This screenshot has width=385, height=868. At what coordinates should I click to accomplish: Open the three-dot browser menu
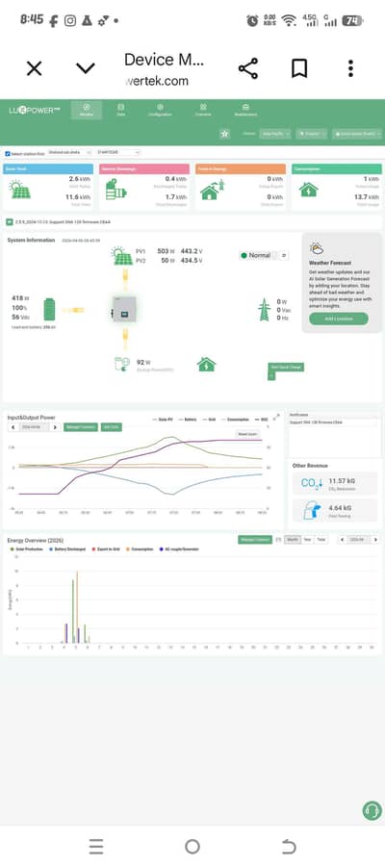[x=350, y=68]
